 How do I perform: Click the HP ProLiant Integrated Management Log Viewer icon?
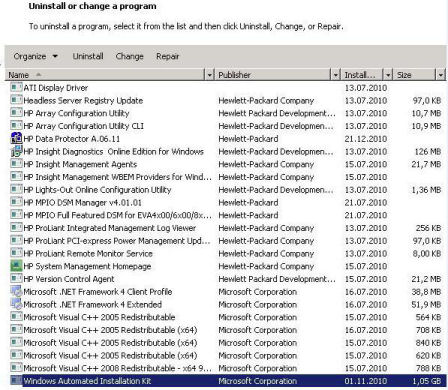coord(16,228)
